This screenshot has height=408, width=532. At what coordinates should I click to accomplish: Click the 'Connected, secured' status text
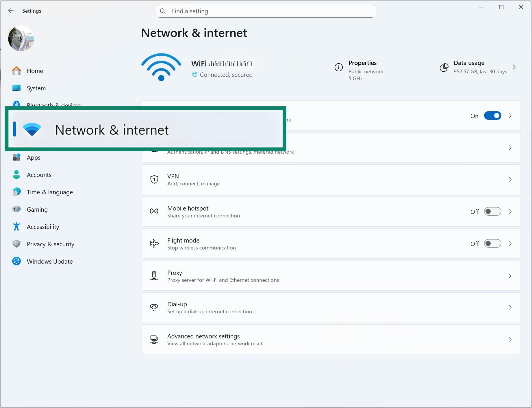point(226,75)
